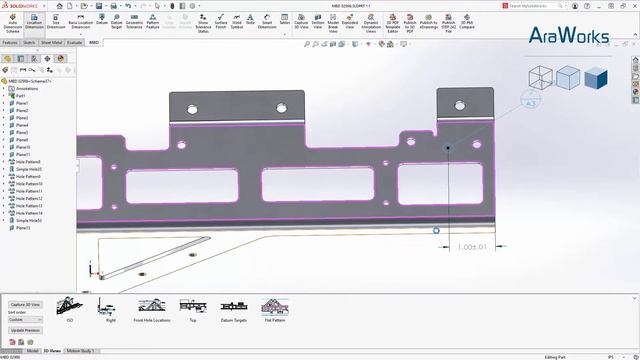Select the Pattern Feature tool
The width and height of the screenshot is (640, 360).
pyautogui.click(x=153, y=22)
